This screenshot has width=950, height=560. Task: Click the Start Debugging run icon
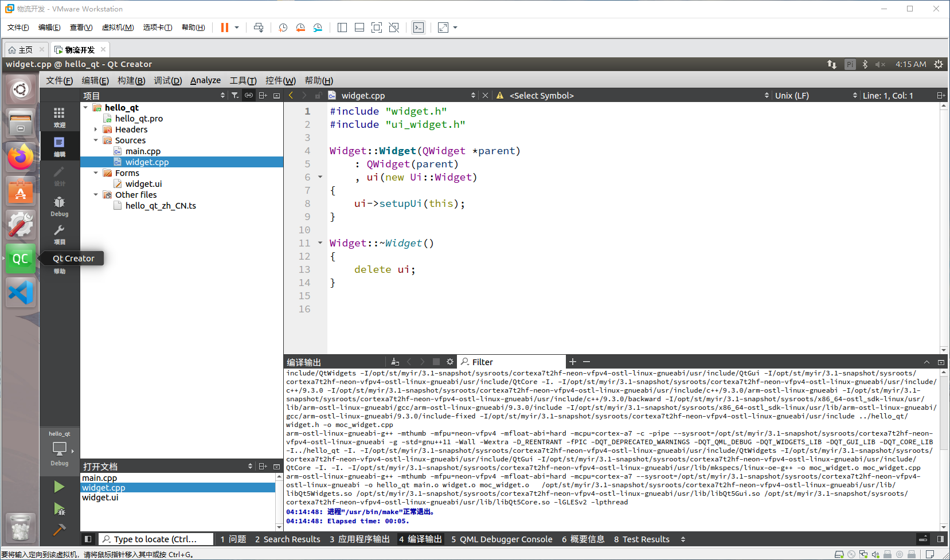59,509
